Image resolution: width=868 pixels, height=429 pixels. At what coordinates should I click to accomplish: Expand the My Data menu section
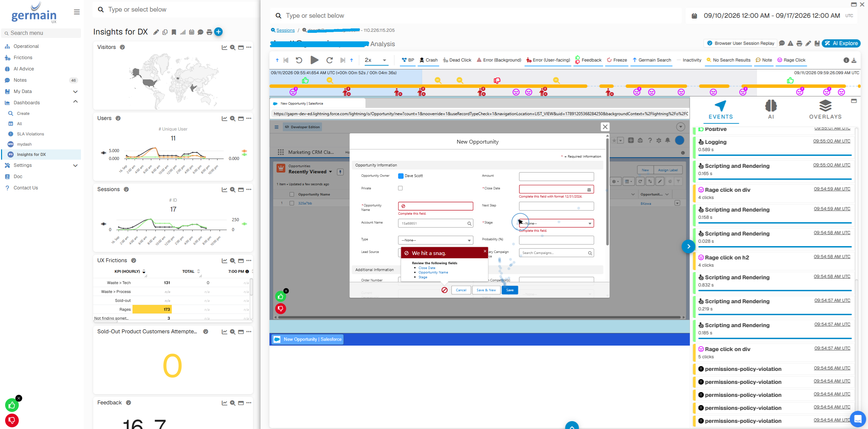tap(75, 92)
